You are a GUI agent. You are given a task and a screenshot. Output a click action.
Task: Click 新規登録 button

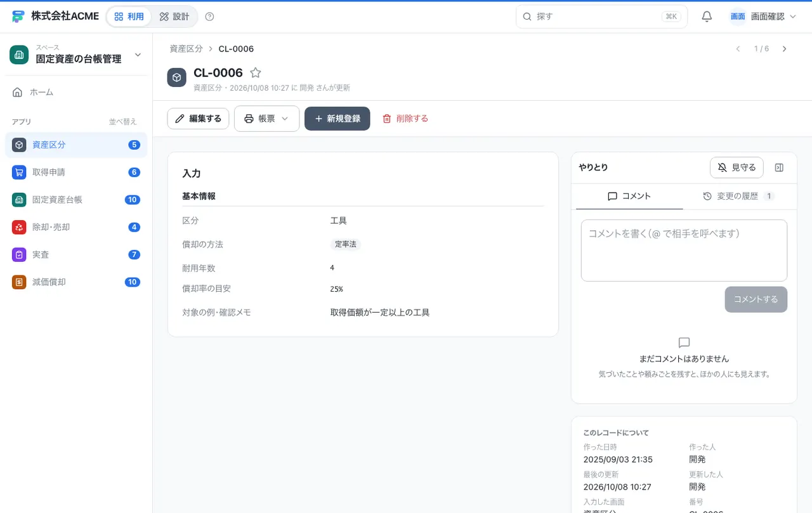(x=337, y=119)
